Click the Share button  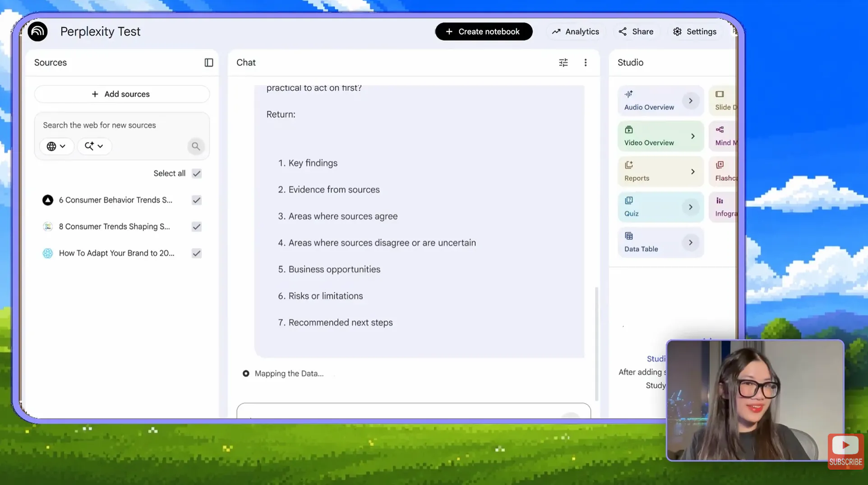[636, 32]
